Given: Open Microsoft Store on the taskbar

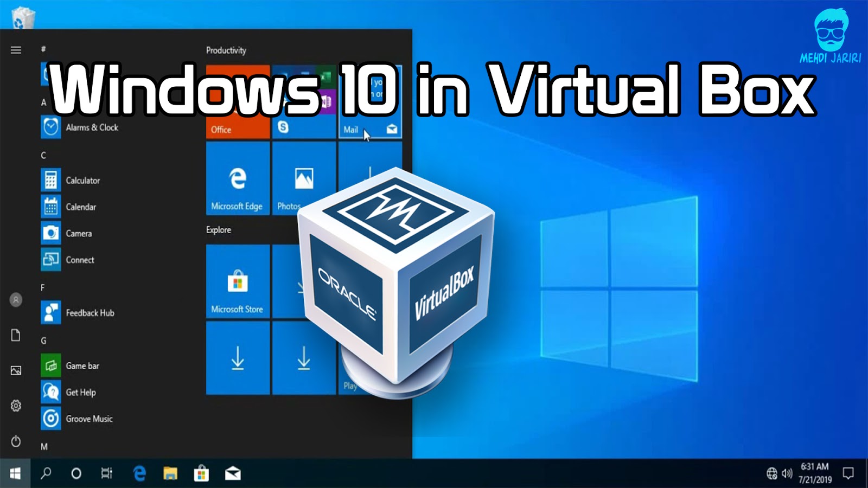Looking at the screenshot, I should pyautogui.click(x=201, y=473).
